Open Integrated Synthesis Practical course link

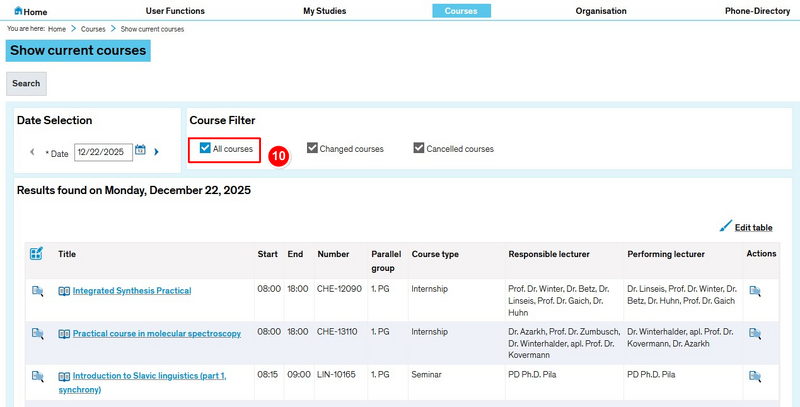click(x=131, y=291)
